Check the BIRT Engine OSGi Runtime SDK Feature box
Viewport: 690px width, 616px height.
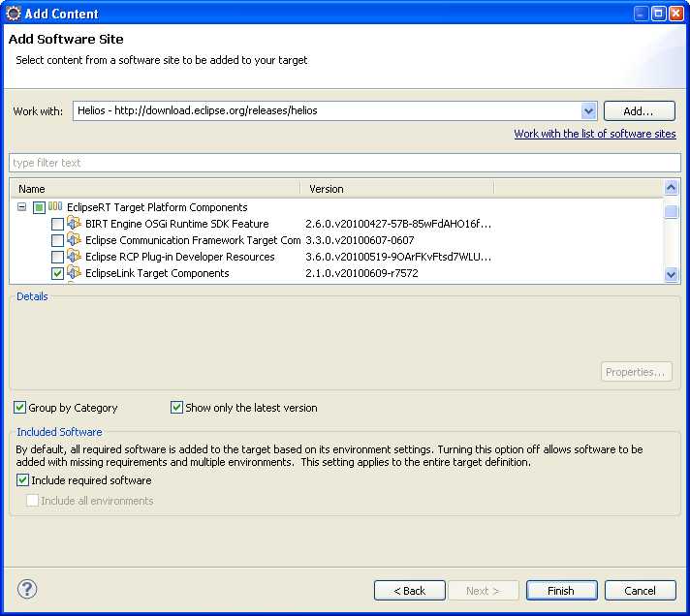click(57, 224)
